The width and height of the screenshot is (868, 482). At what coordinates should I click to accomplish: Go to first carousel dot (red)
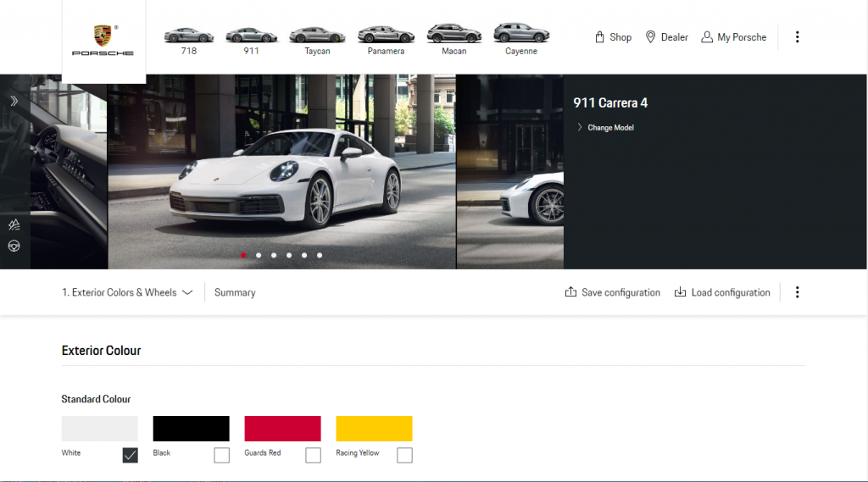[x=243, y=255]
